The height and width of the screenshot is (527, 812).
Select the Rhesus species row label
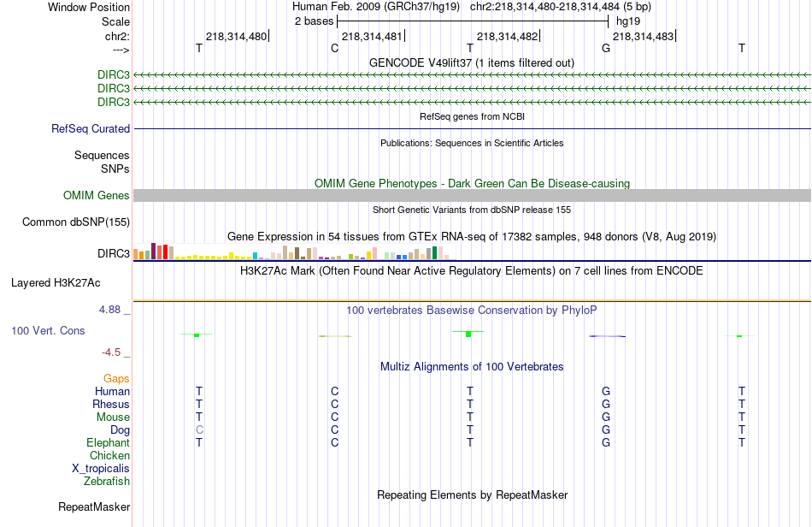click(111, 404)
